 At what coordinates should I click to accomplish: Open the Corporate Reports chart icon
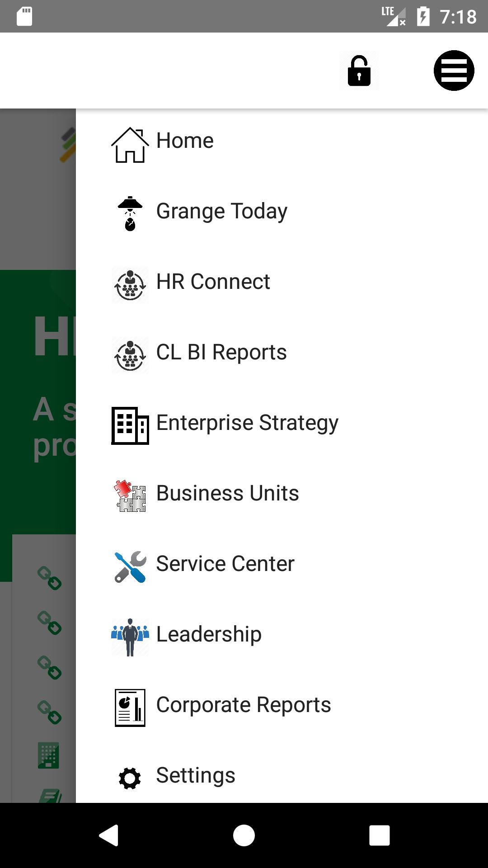pyautogui.click(x=130, y=708)
